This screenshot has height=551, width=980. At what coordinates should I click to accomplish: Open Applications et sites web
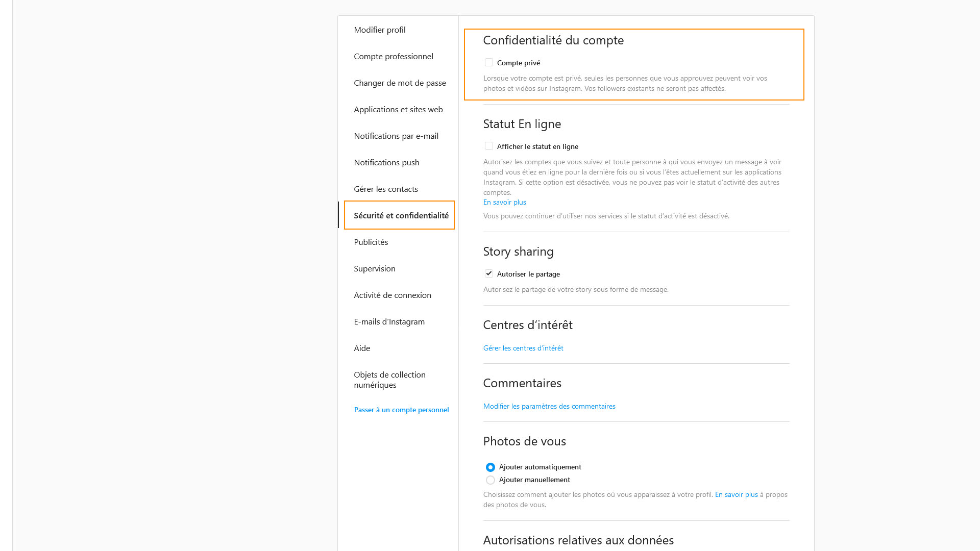click(x=398, y=109)
